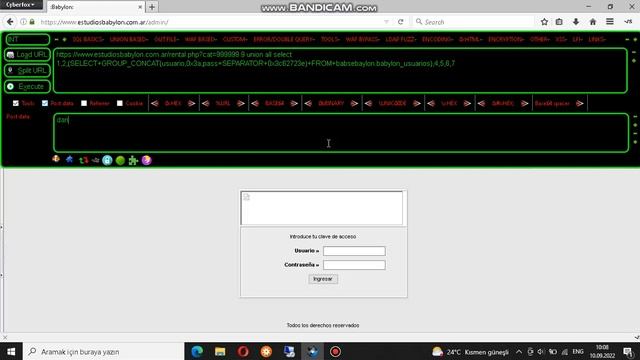
Task: Open the LFI menu in HackBar
Action: tap(577, 40)
